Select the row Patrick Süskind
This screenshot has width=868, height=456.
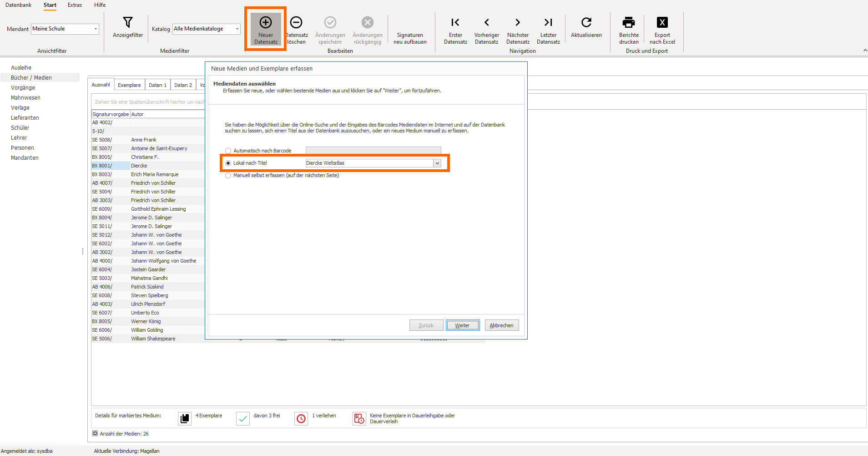pyautogui.click(x=148, y=287)
